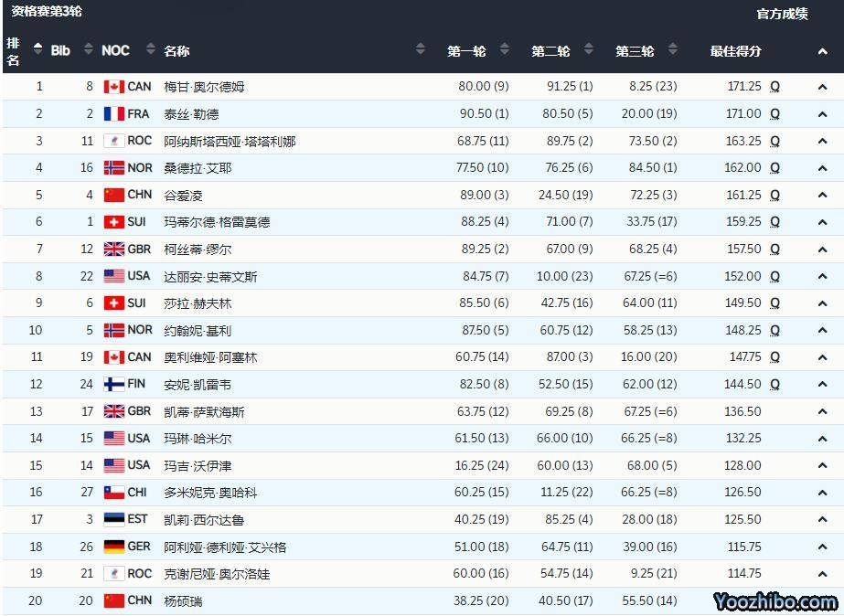This screenshot has height=616, width=844.
Task: Open athlete link 泰丝·勒德
Action: tap(191, 114)
